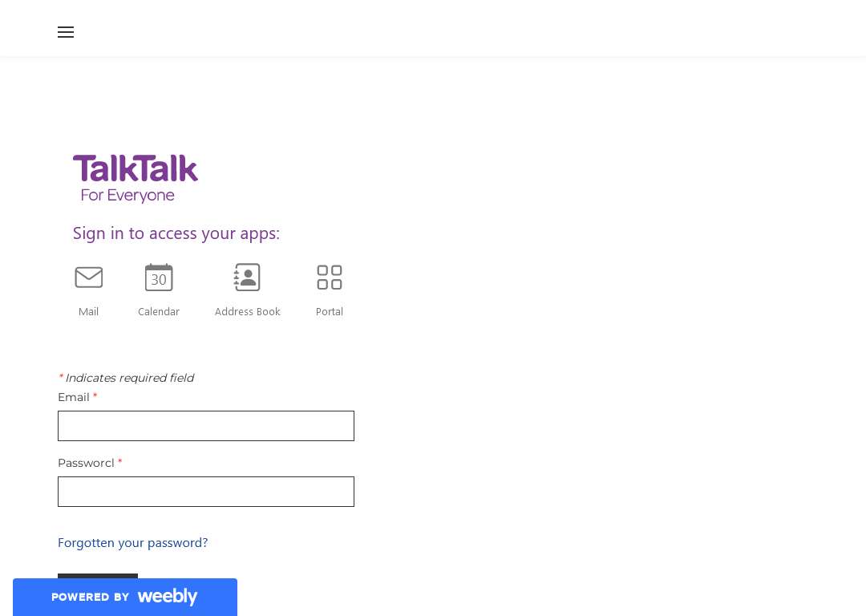Click the TalkTalk purple logo
The image size is (866, 616).
[136, 168]
